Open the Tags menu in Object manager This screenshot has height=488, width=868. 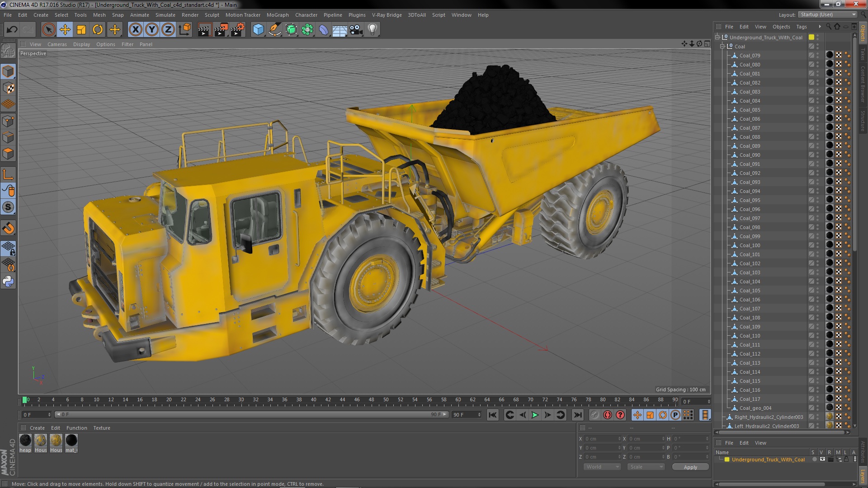(801, 27)
